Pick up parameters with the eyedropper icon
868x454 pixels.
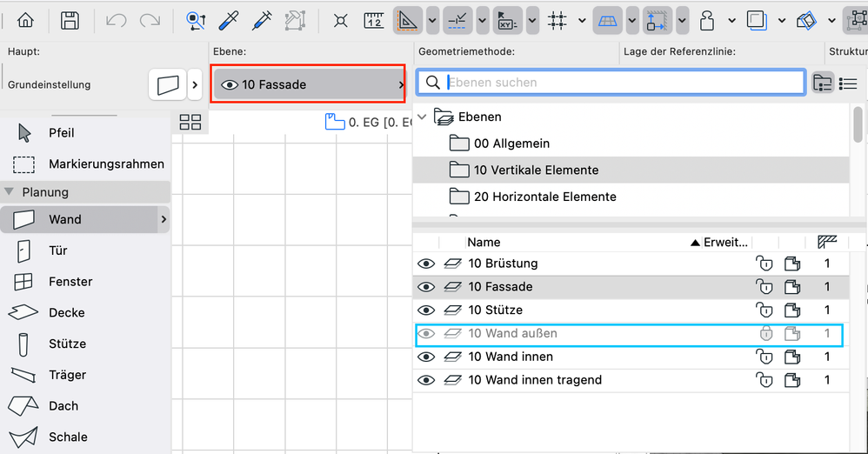(228, 21)
